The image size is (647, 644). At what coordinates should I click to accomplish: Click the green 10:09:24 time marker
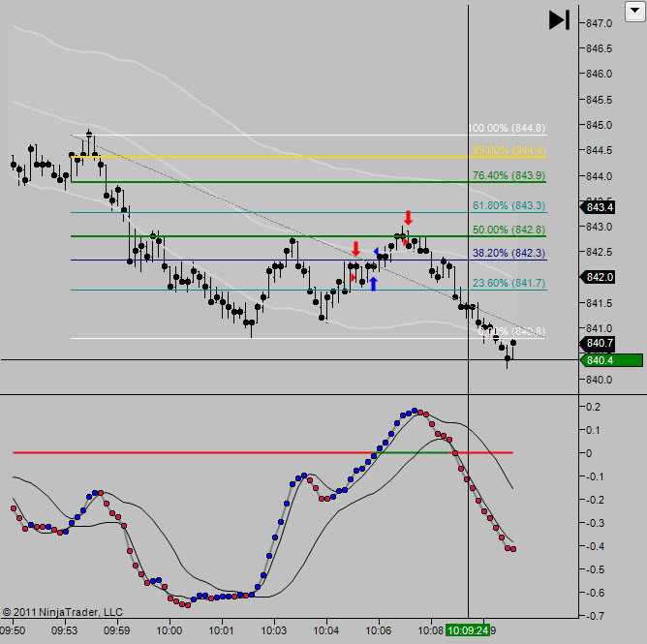coord(468,630)
